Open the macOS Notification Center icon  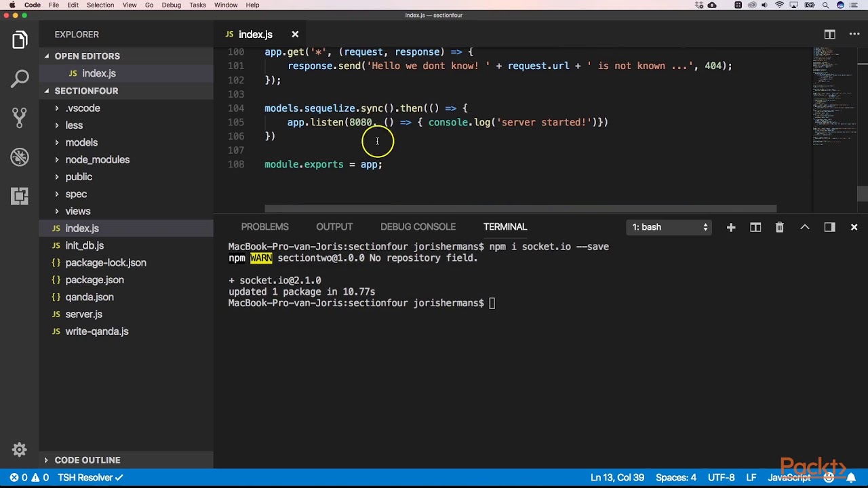pyautogui.click(x=856, y=5)
